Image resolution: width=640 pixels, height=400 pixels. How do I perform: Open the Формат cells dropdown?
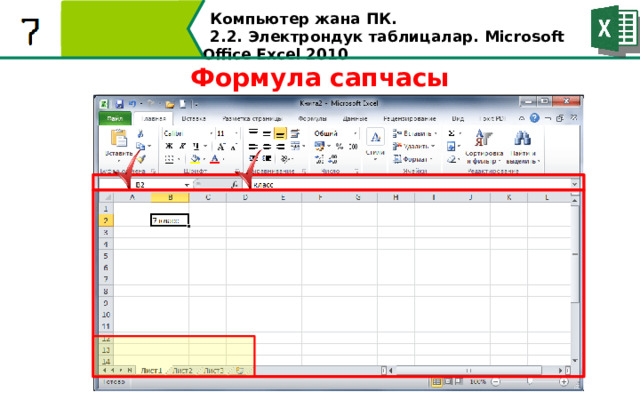430,159
